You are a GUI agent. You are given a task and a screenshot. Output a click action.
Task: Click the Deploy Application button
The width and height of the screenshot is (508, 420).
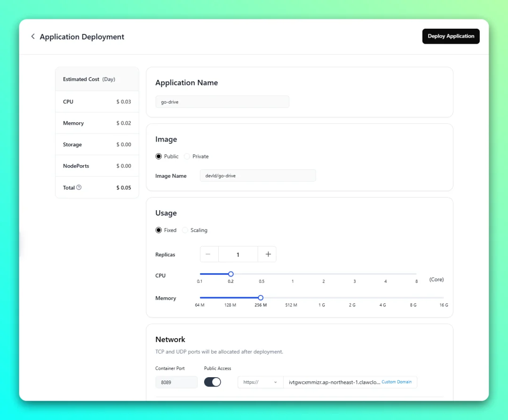(451, 36)
